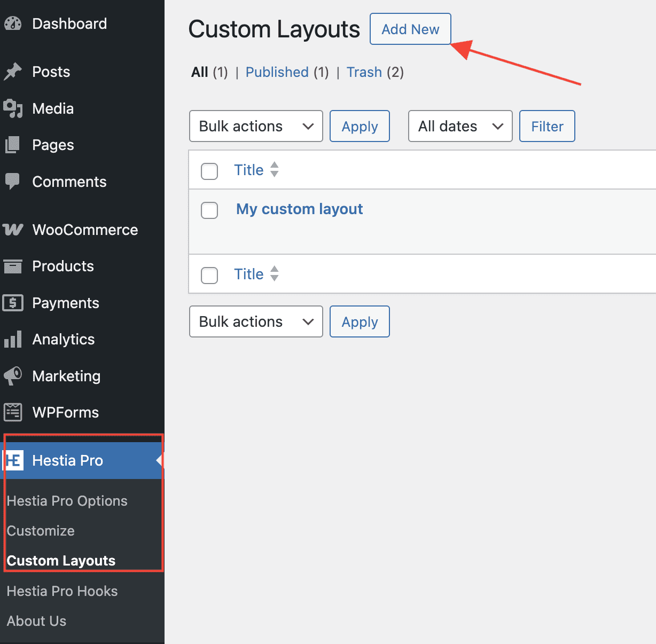
Task: Toggle select-all checkbox in table footer
Action: coord(209,276)
